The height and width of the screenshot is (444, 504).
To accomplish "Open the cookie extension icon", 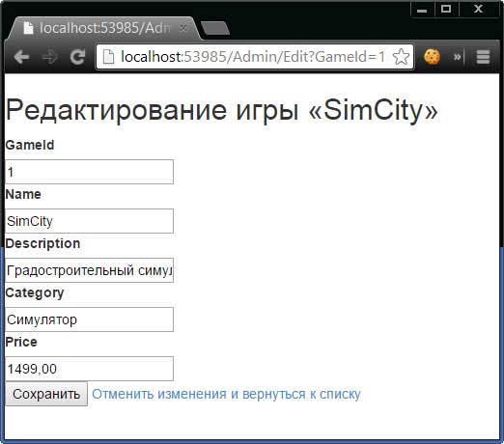I will (x=432, y=57).
